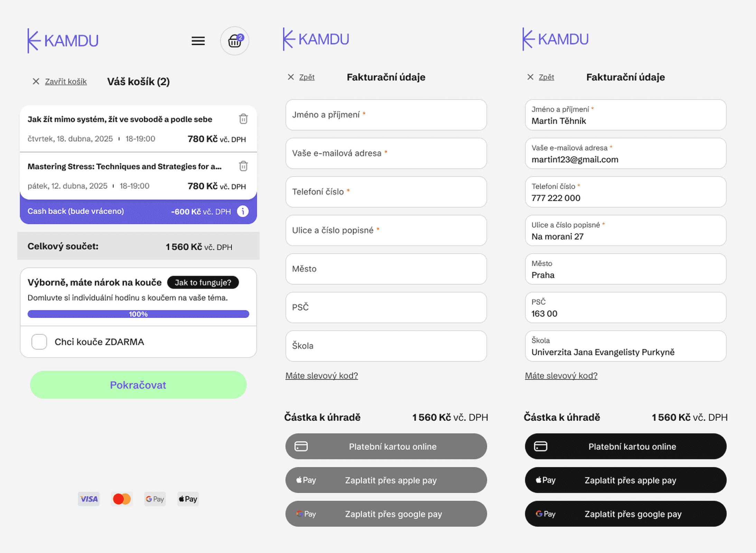The image size is (756, 553).
Task: Click the Visa card logo
Action: (89, 499)
